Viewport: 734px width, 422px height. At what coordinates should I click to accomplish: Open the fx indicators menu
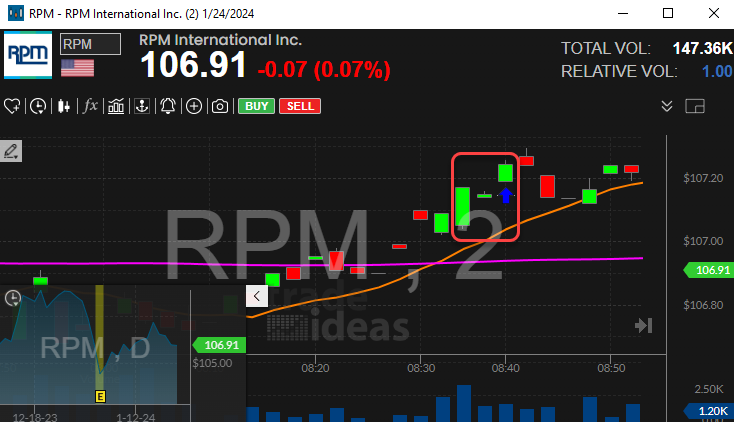point(90,106)
